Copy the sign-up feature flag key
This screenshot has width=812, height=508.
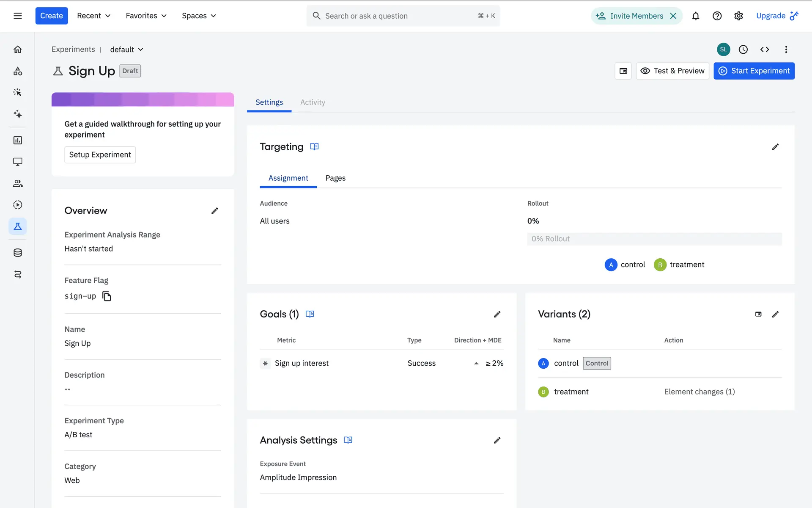(107, 296)
